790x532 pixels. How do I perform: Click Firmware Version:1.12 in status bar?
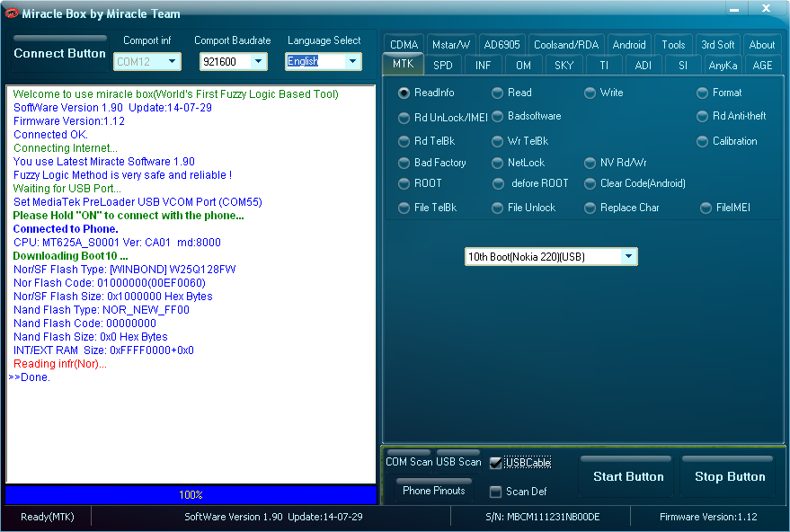pos(708,517)
